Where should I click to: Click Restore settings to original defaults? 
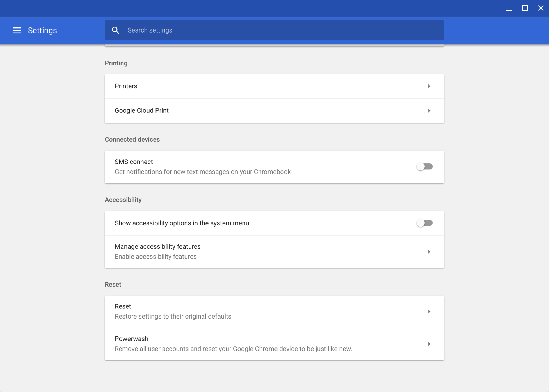[173, 317]
